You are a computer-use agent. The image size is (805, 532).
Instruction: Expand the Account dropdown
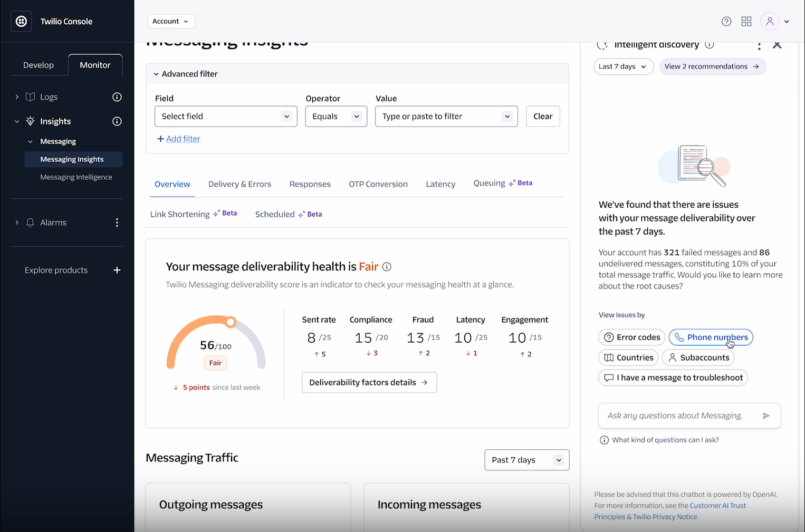point(171,21)
